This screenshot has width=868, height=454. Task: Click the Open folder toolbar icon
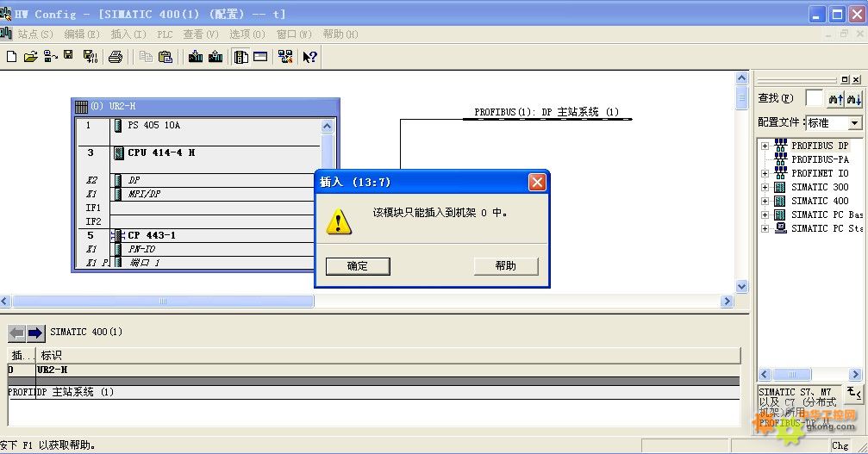(x=30, y=56)
